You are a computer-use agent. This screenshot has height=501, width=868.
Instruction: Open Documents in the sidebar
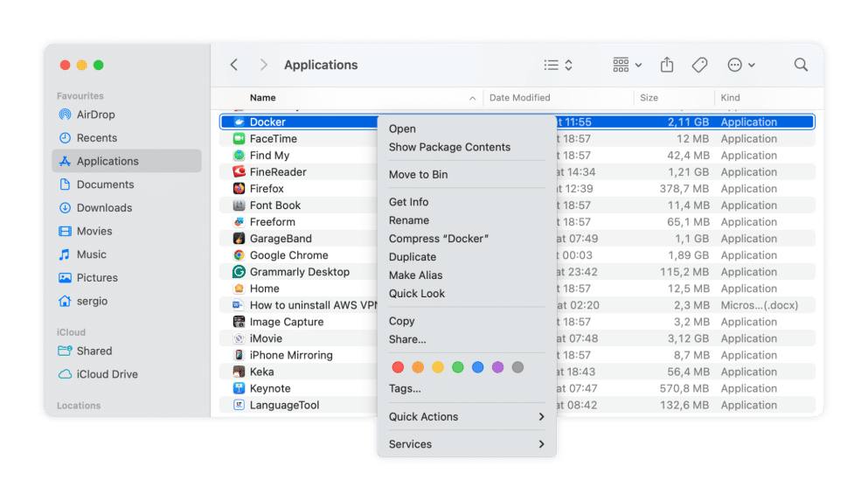click(x=126, y=184)
